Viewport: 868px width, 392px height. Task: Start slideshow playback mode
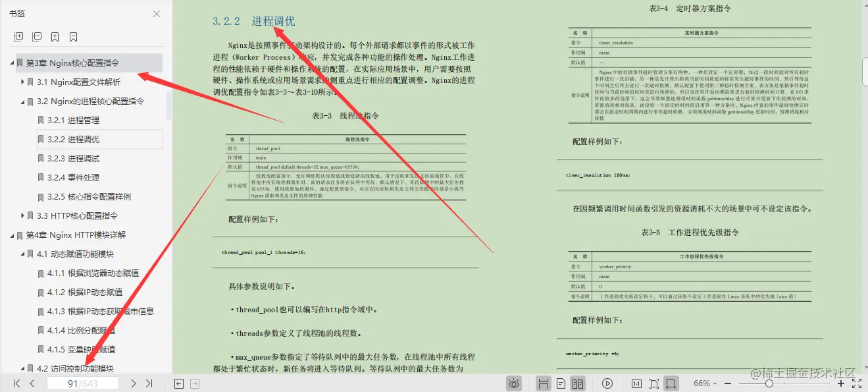pos(607,383)
